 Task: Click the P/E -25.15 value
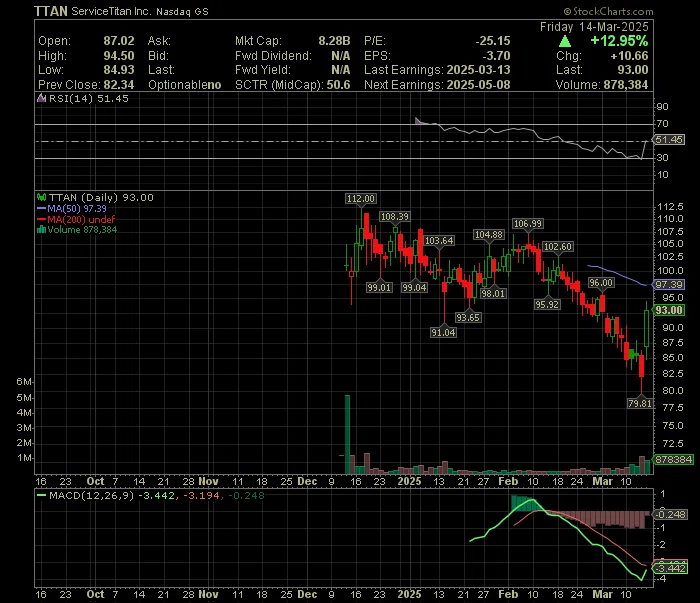click(492, 41)
